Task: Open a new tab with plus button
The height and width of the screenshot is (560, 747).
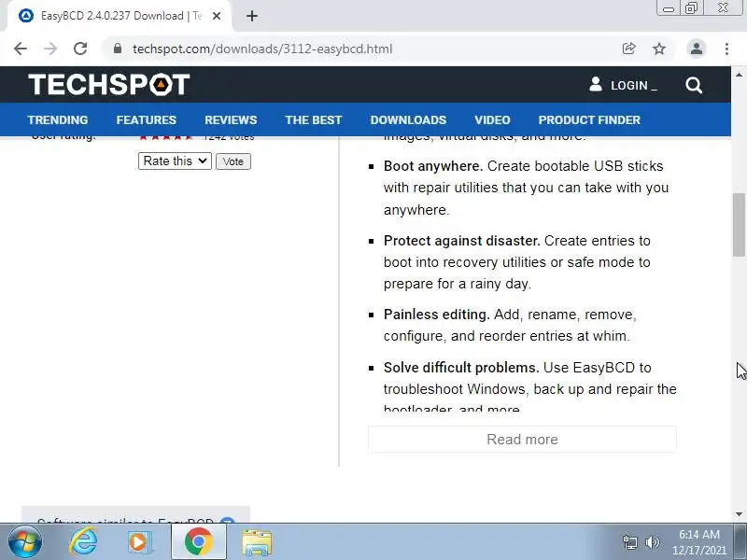Action: pos(252,16)
